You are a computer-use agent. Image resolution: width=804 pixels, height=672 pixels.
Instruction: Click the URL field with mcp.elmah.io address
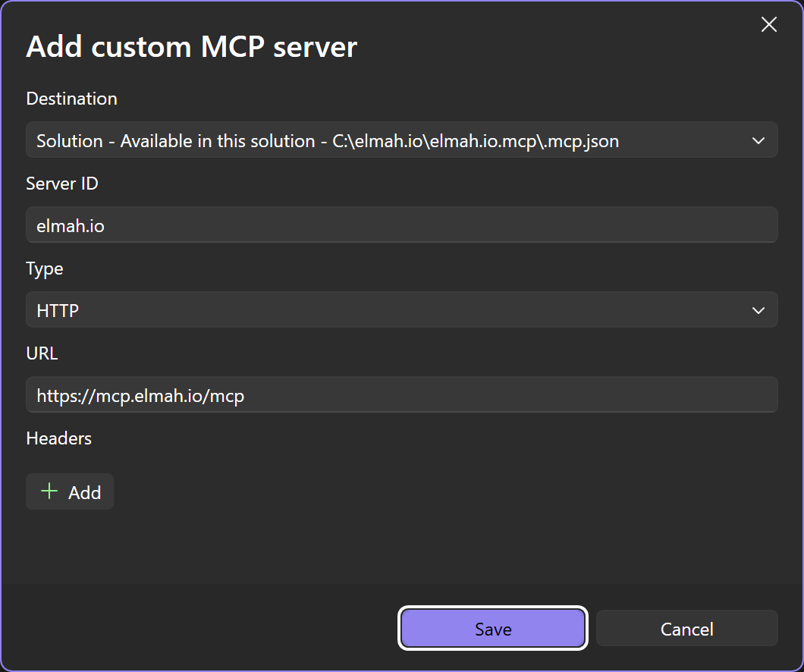coord(402,394)
